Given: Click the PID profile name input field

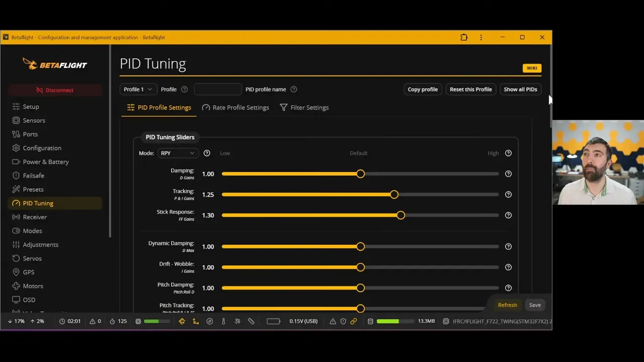Looking at the screenshot, I should coord(218,89).
